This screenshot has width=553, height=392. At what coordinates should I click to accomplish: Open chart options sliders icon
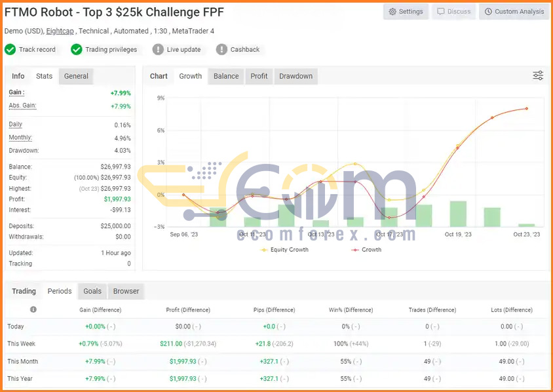tap(538, 75)
